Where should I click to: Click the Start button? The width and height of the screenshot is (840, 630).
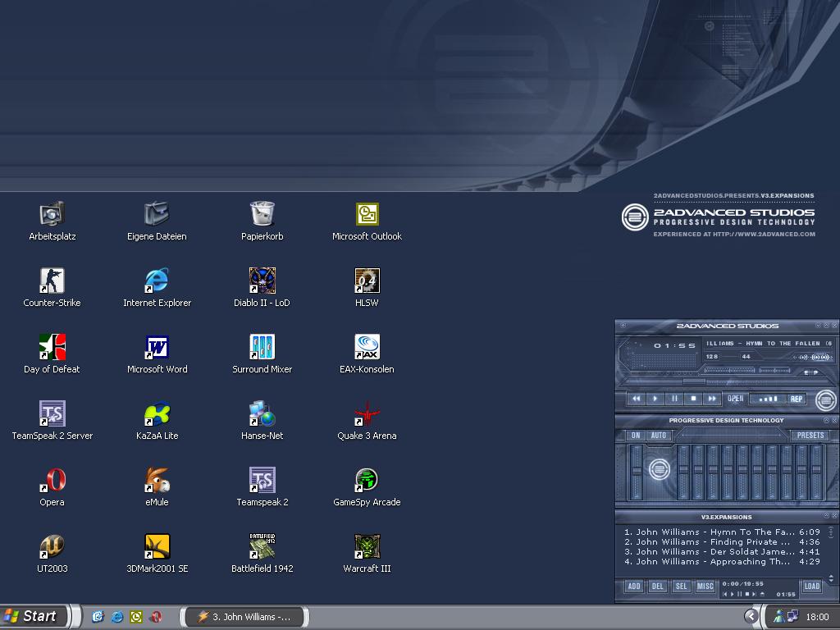tap(34, 617)
